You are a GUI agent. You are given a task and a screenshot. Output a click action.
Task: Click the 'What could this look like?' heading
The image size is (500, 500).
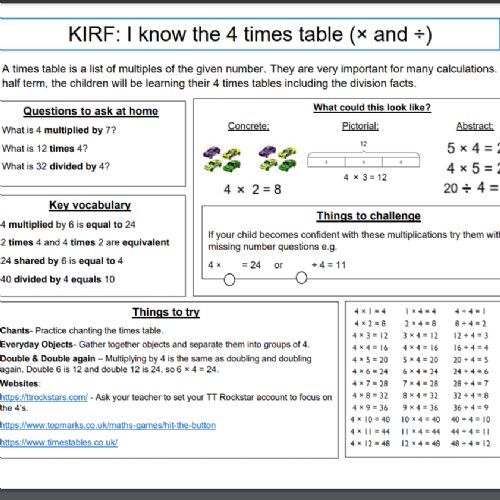tap(372, 107)
